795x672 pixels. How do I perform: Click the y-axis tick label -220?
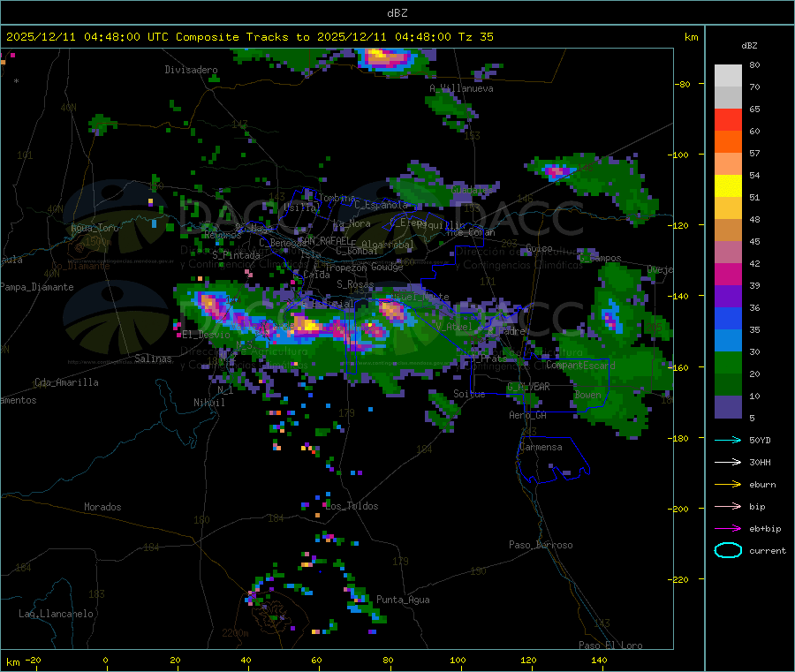(678, 580)
